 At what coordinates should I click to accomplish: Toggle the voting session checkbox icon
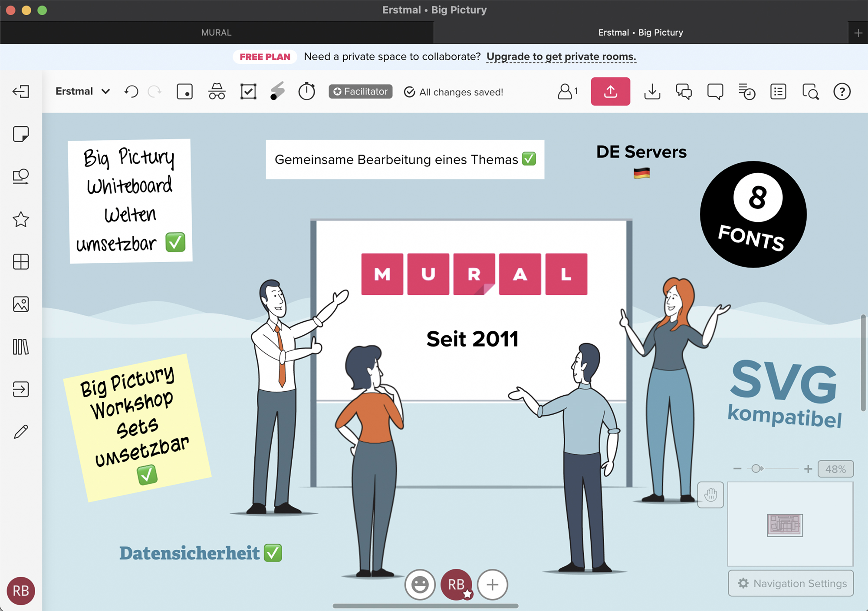(x=248, y=92)
